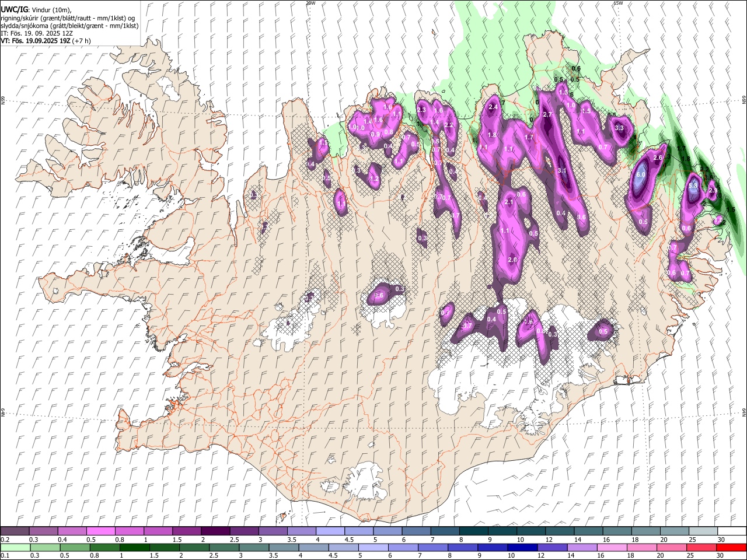This screenshot has height=560, width=747.
Task: Click the "2.1" precipitation value on the map
Action: pos(508,202)
